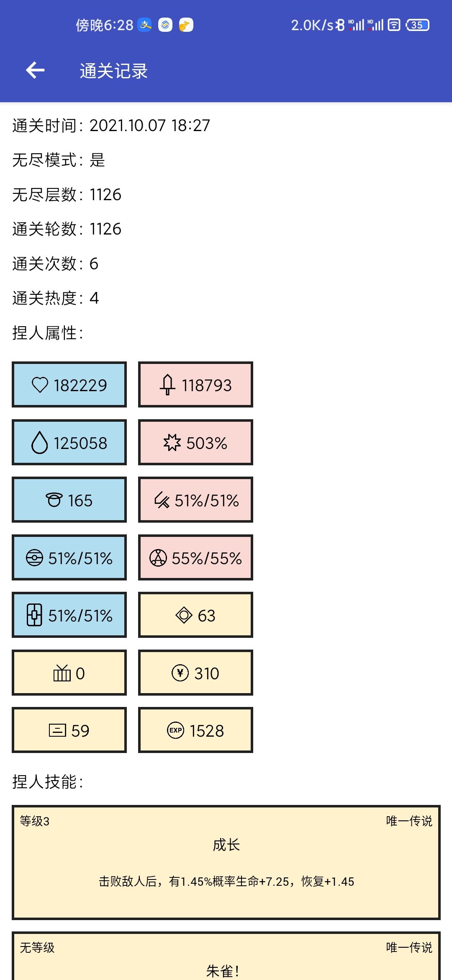Tap the 通关记录 page title
This screenshot has height=980, width=452.
point(114,71)
